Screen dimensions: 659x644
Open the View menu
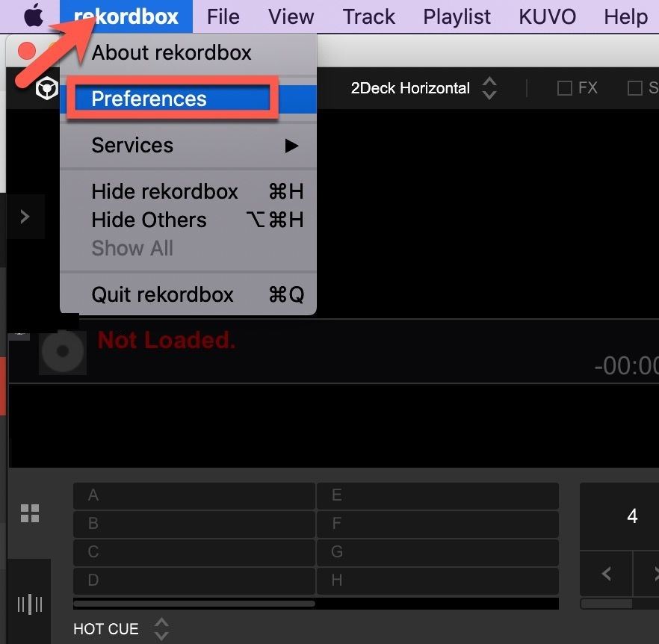click(291, 17)
